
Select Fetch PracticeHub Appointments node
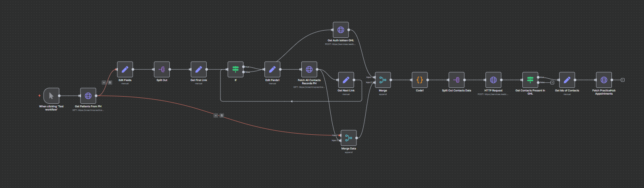[604, 80]
